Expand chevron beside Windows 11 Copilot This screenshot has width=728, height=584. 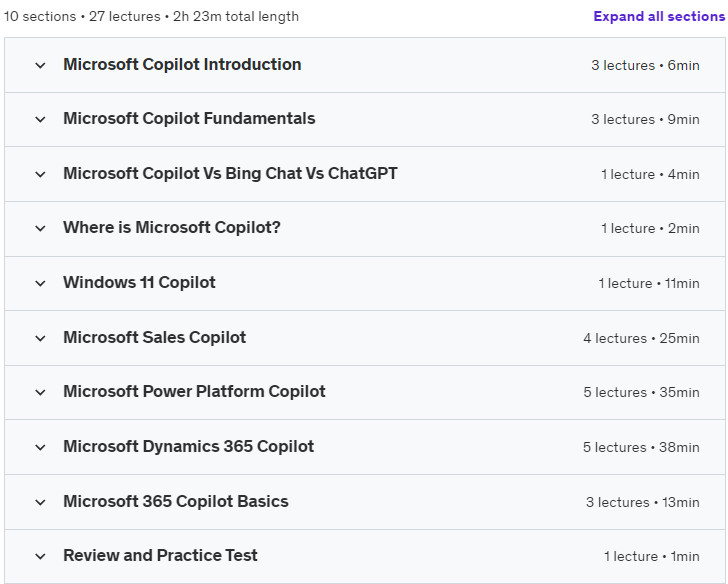coord(40,284)
